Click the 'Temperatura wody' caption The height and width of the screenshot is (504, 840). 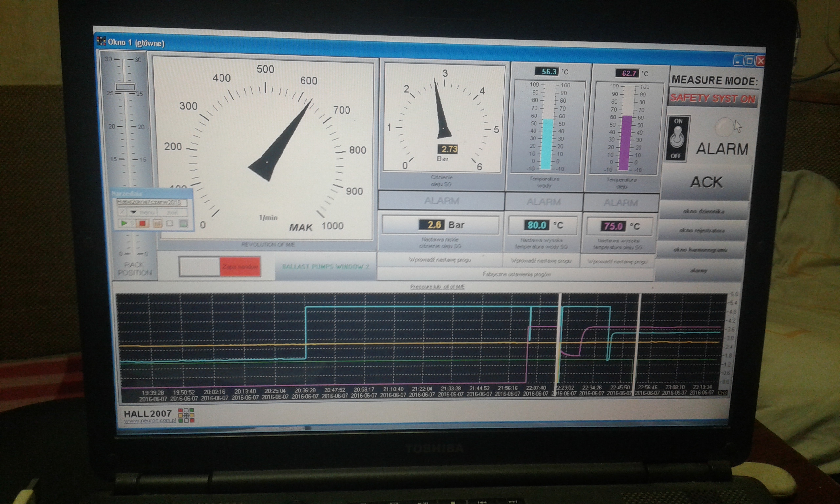click(x=544, y=182)
